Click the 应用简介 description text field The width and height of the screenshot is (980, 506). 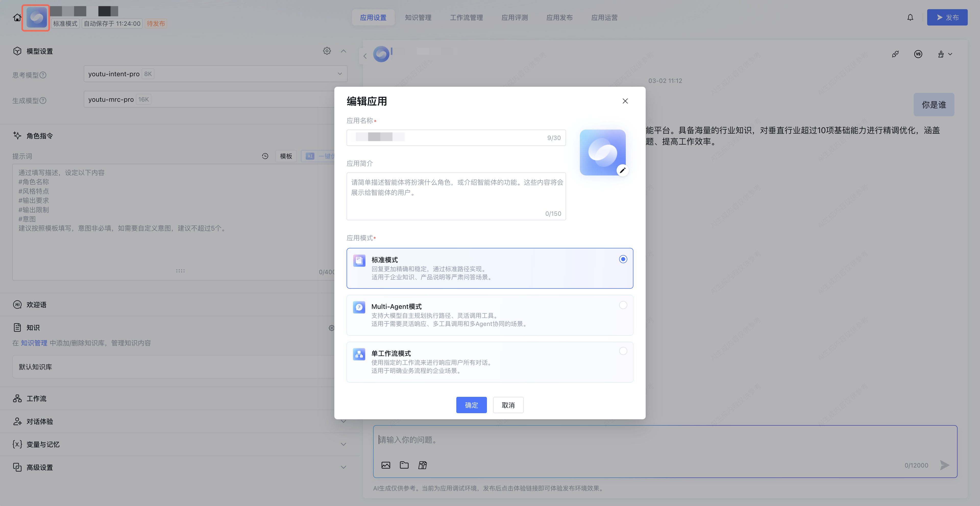tap(456, 196)
